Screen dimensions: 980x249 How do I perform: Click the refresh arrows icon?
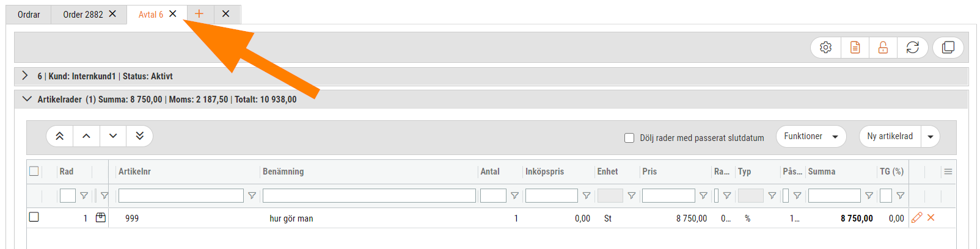(x=912, y=48)
